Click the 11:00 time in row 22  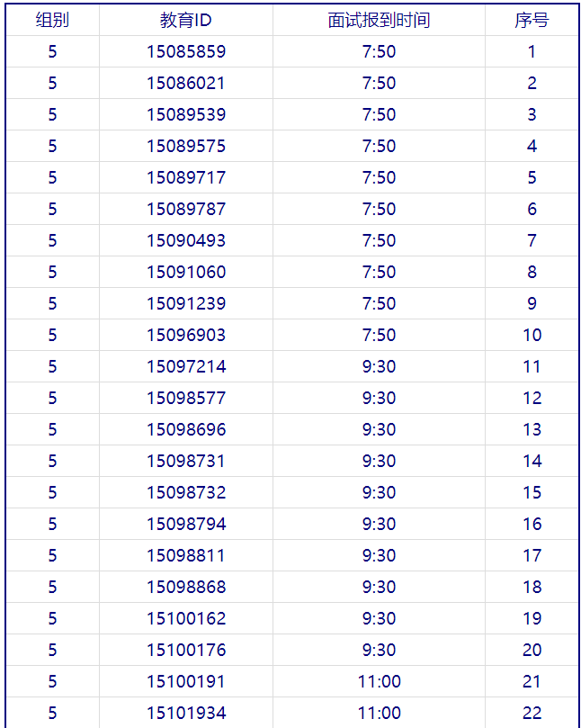click(379, 714)
